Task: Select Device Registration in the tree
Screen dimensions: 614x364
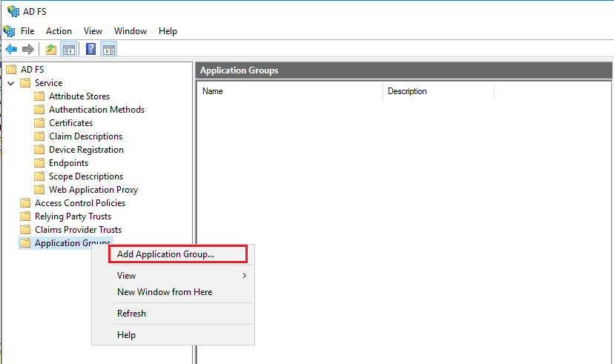Action: [x=86, y=149]
